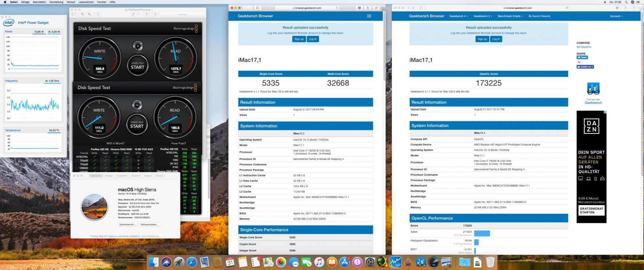Viewport: 644px width, 270px height.
Task: Open Intel Power Gadget Dock icon
Action: pos(395,262)
